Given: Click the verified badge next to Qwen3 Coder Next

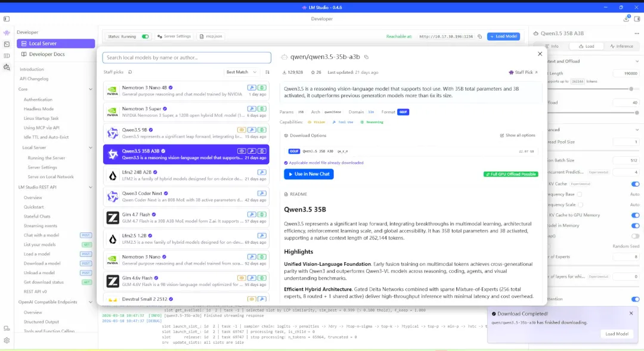Looking at the screenshot, I should point(166,193).
